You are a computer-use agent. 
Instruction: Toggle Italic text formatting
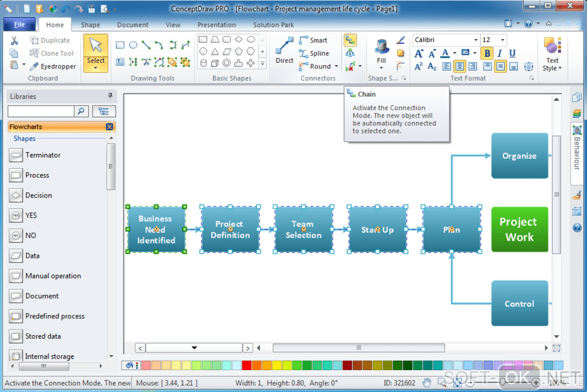point(500,54)
